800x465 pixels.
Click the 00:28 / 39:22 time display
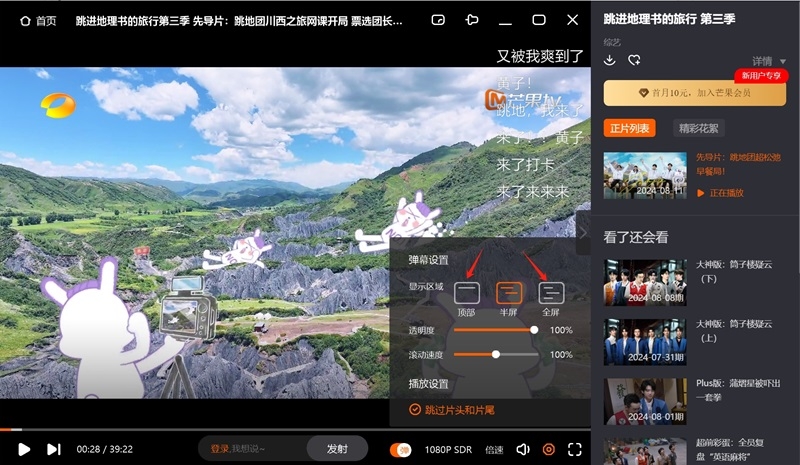pyautogui.click(x=105, y=449)
